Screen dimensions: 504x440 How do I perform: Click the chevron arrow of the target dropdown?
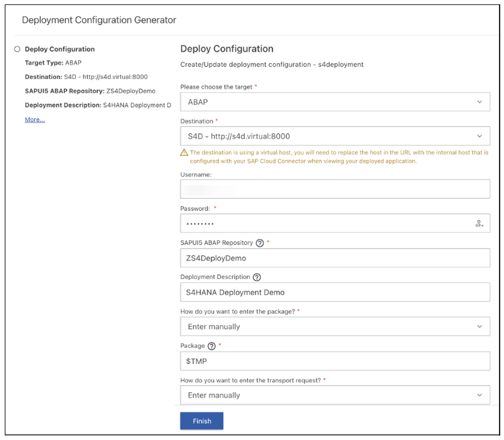(479, 102)
